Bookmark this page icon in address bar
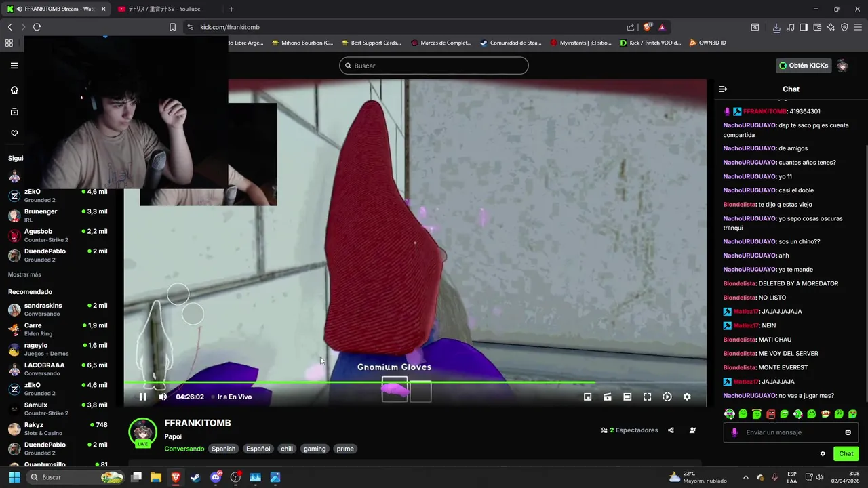The height and width of the screenshot is (488, 868). (x=172, y=27)
